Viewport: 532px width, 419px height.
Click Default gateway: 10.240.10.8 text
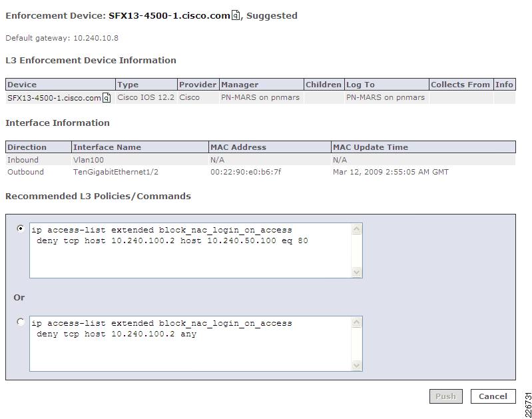click(62, 38)
